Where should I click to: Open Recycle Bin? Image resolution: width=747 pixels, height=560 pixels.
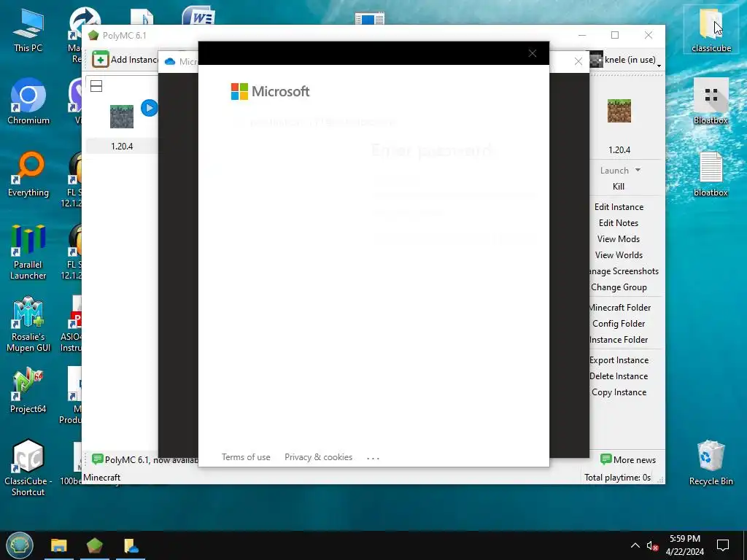(x=711, y=463)
